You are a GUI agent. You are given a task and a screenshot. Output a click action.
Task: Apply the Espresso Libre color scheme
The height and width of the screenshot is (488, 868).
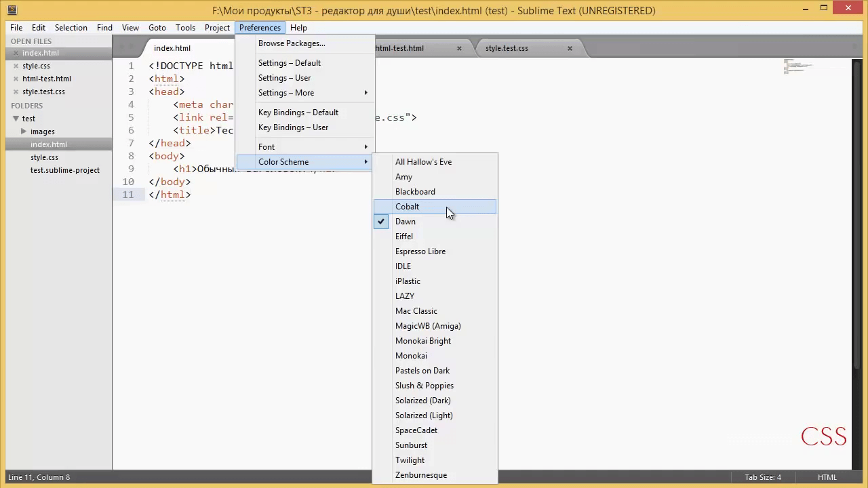tap(435, 251)
